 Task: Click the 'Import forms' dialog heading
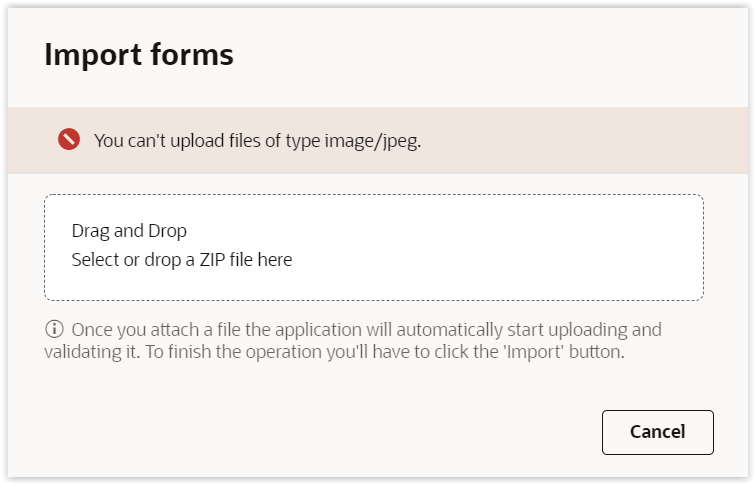(x=139, y=55)
